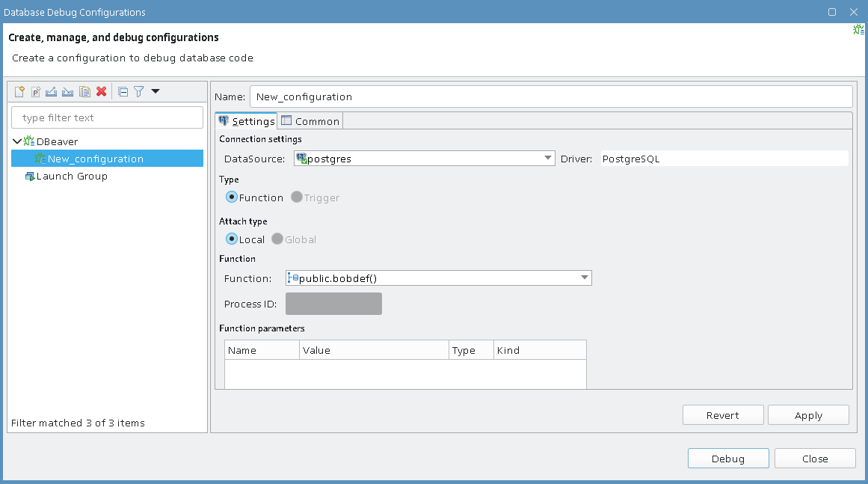This screenshot has height=484, width=868.
Task: Open the toolbar view menu arrow
Action: tap(156, 91)
